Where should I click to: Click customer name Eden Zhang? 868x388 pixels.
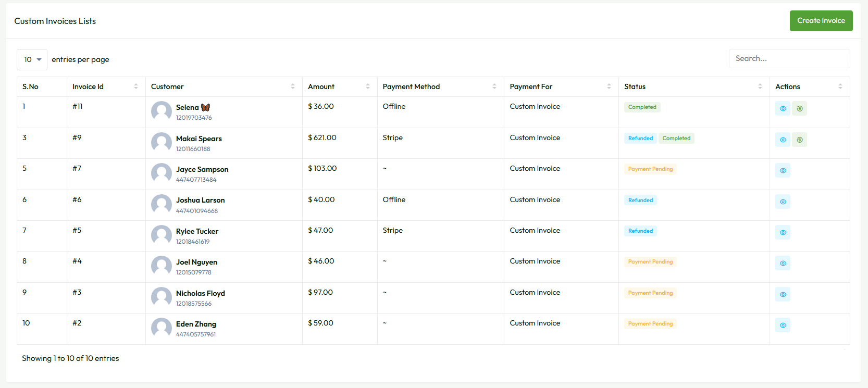tap(196, 324)
